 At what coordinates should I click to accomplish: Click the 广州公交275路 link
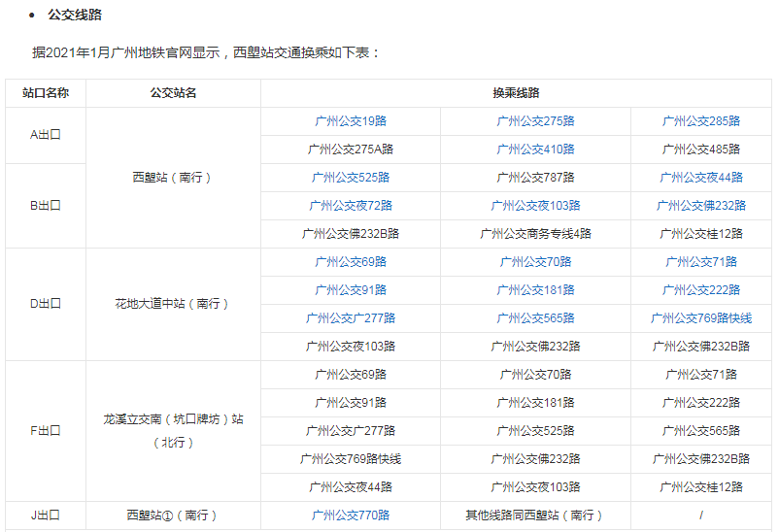pos(535,121)
